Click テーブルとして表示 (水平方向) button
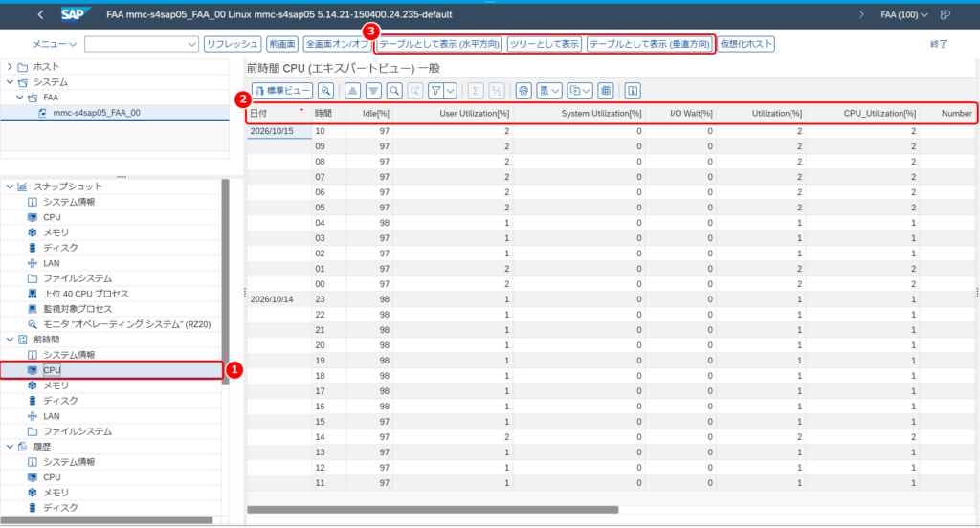980x528 pixels. (x=439, y=44)
